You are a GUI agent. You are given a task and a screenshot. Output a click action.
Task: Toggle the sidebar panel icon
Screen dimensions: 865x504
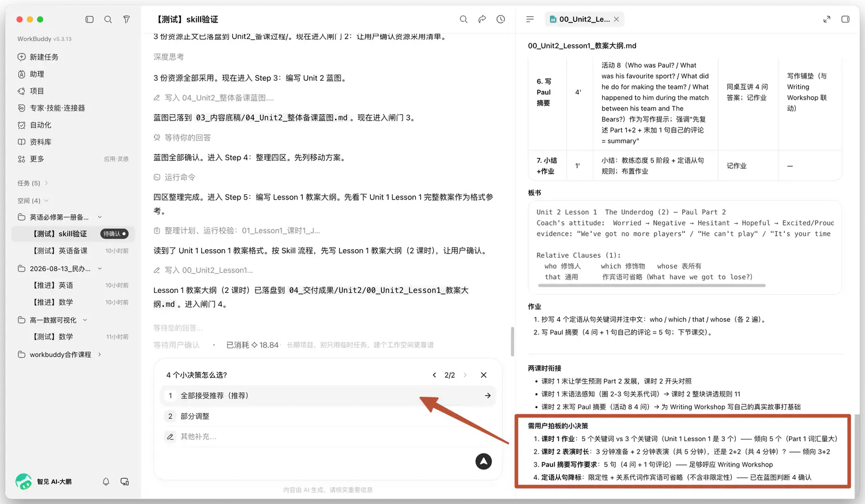tap(89, 19)
